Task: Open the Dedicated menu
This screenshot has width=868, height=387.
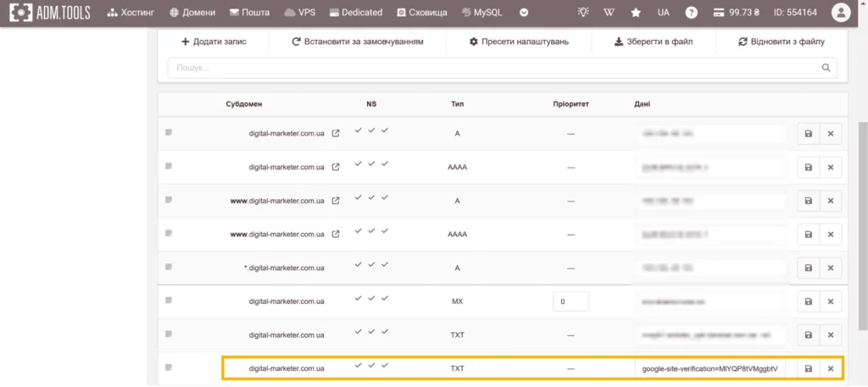Action: click(355, 12)
